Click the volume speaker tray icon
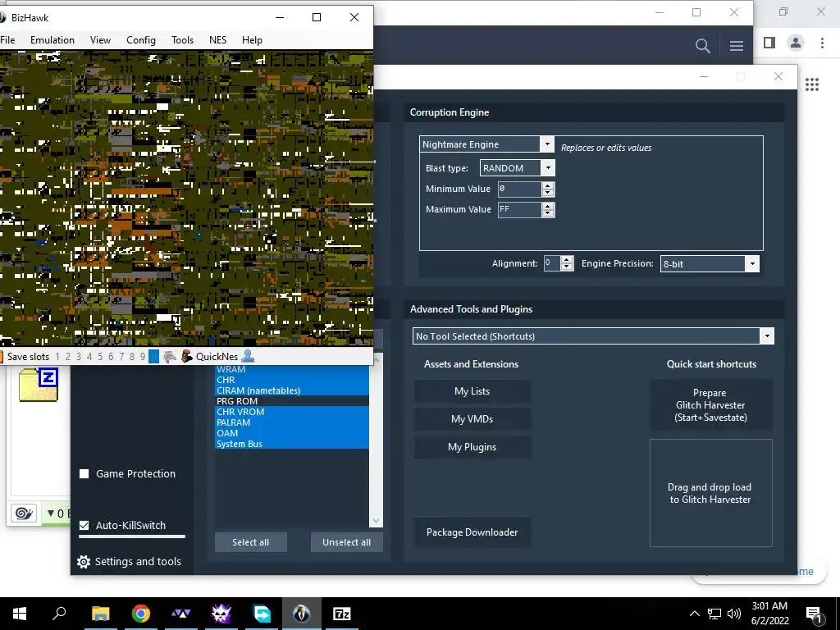840x630 pixels. (x=734, y=614)
